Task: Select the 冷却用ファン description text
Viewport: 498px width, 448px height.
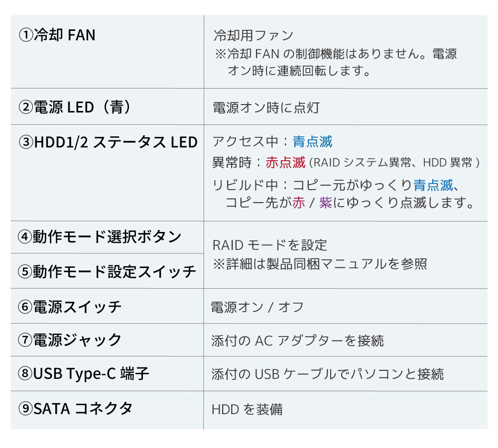Action: point(253,35)
